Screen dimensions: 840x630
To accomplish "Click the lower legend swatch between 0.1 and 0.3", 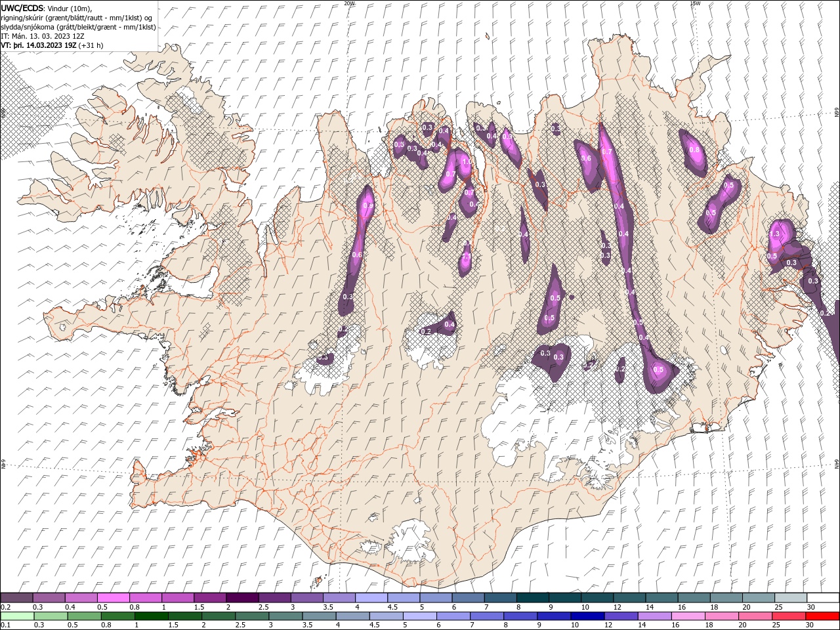I will tap(16, 616).
